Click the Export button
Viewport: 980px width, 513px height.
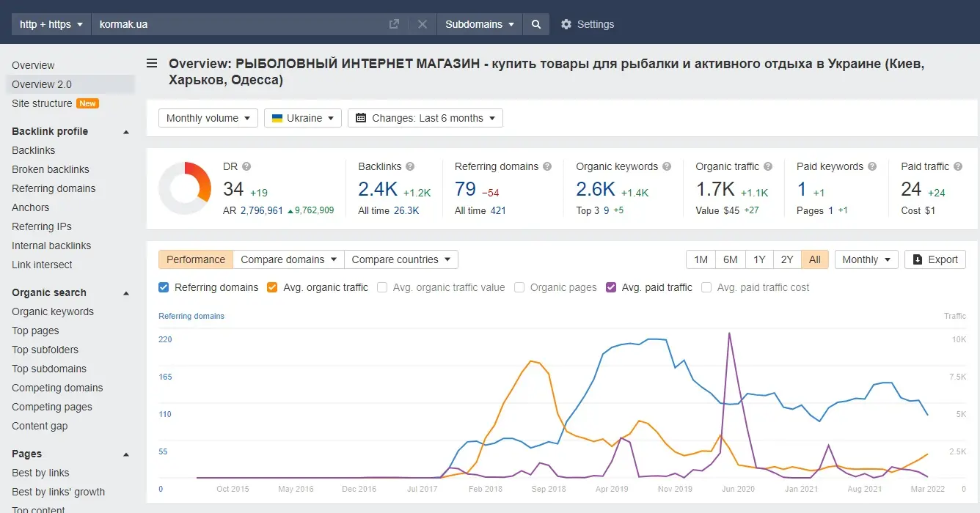tap(935, 259)
